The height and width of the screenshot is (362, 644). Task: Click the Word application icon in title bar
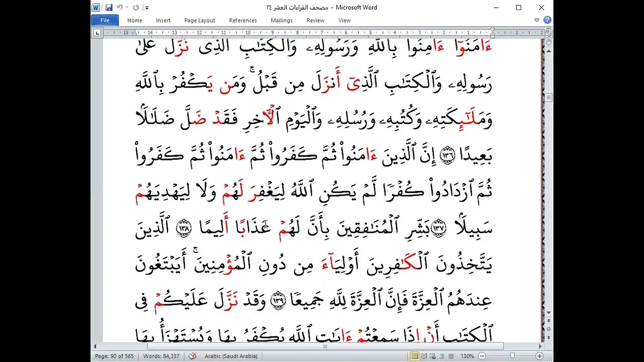click(x=96, y=8)
